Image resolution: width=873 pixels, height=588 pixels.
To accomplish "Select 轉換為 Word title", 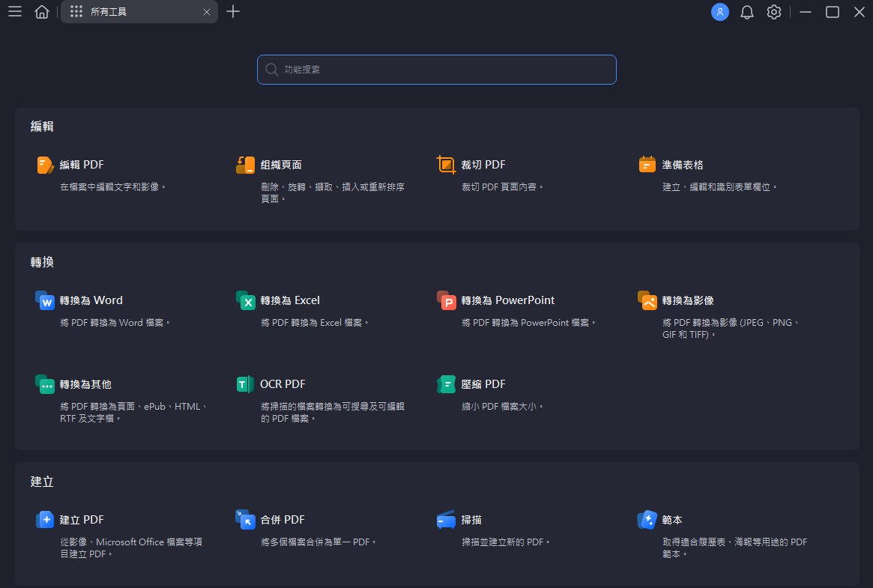I will pyautogui.click(x=91, y=300).
